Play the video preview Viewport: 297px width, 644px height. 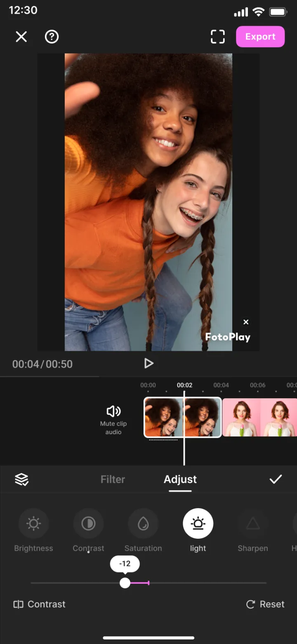point(148,364)
